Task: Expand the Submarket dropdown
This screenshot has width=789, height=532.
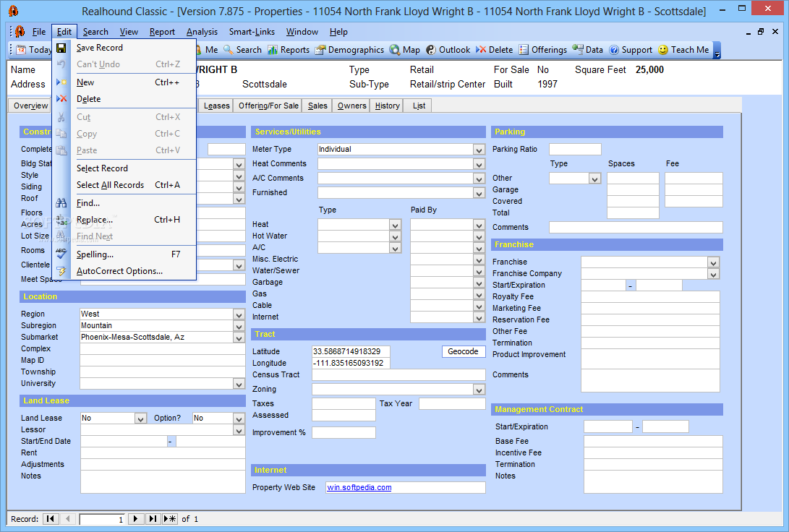Action: click(x=239, y=338)
